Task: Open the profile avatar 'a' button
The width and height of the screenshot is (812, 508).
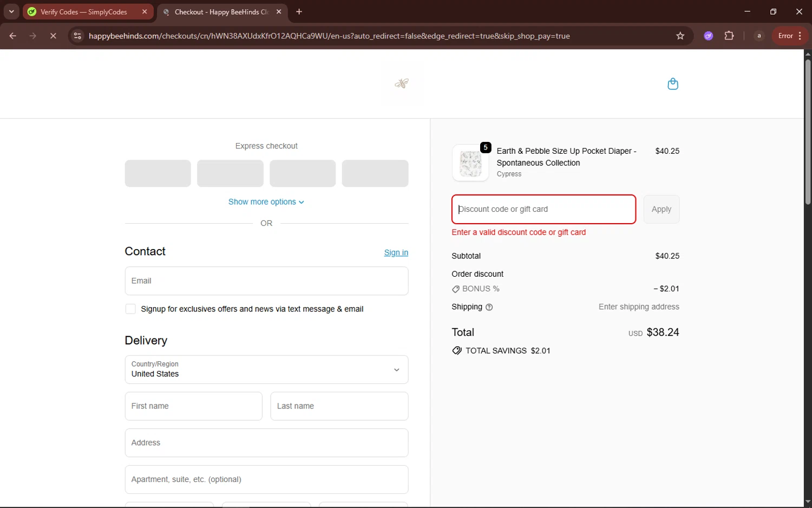Action: pyautogui.click(x=759, y=36)
